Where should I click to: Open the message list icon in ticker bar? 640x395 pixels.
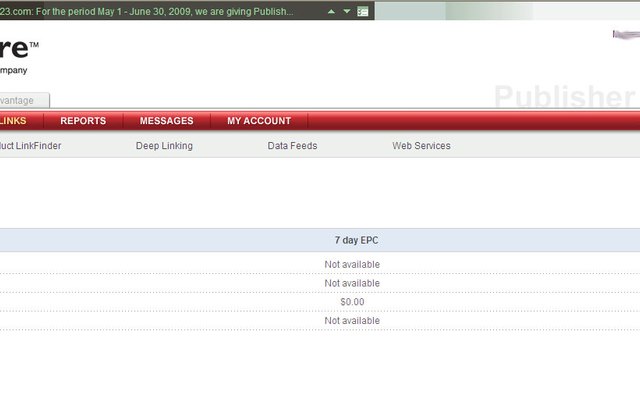[362, 11]
